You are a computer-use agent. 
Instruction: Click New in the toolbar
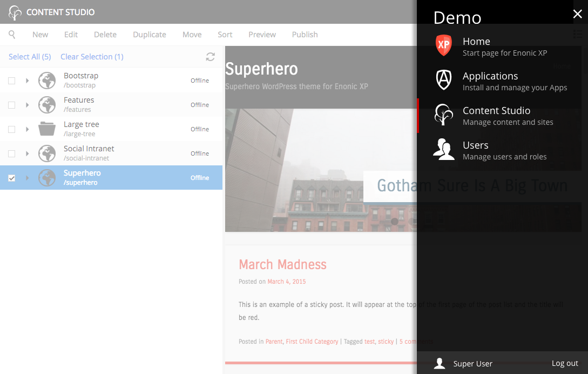(40, 35)
